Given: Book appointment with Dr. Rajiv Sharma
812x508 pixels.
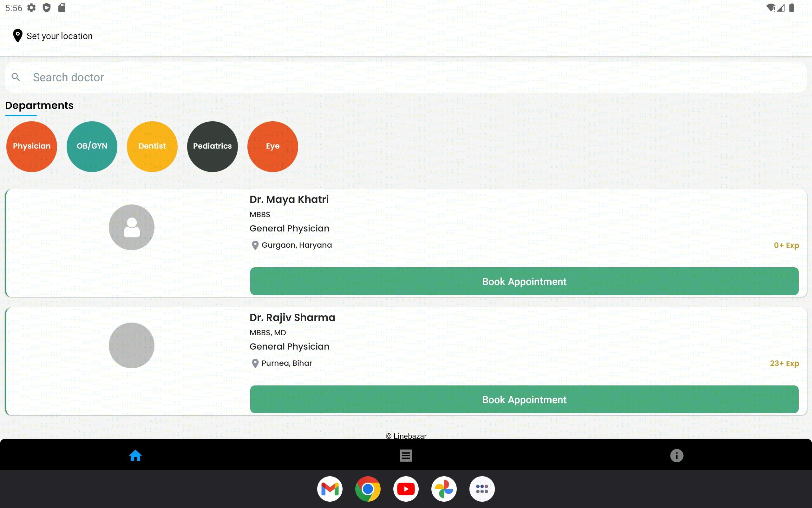Looking at the screenshot, I should 524,399.
